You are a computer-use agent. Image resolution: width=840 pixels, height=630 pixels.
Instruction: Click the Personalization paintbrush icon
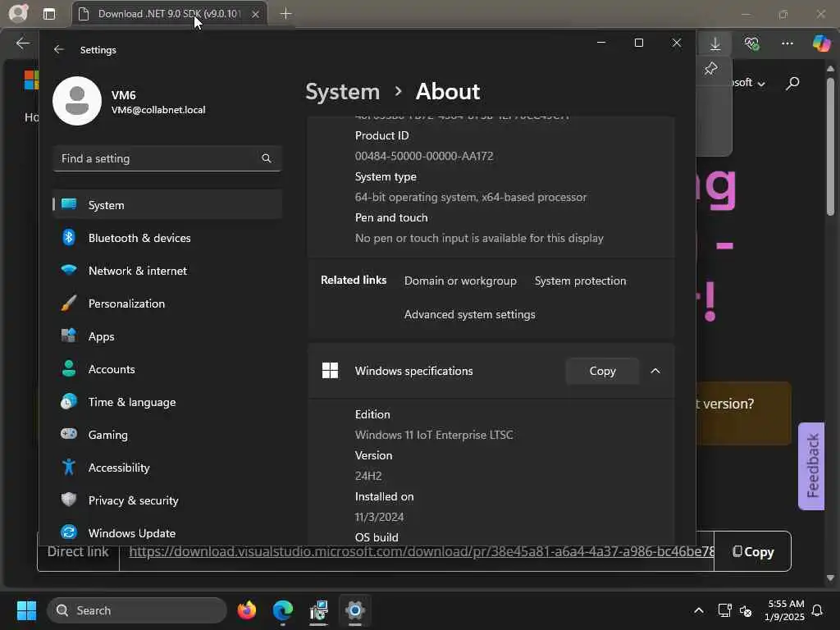tap(69, 303)
